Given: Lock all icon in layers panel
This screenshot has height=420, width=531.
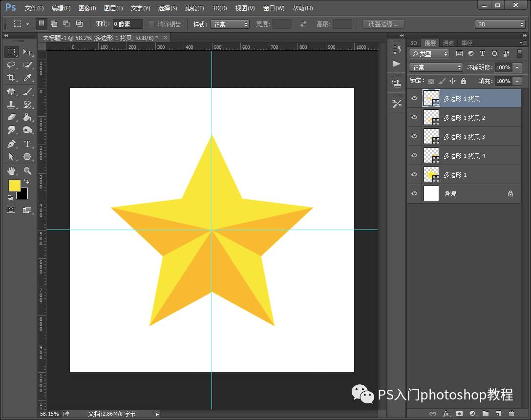Looking at the screenshot, I should (x=464, y=81).
